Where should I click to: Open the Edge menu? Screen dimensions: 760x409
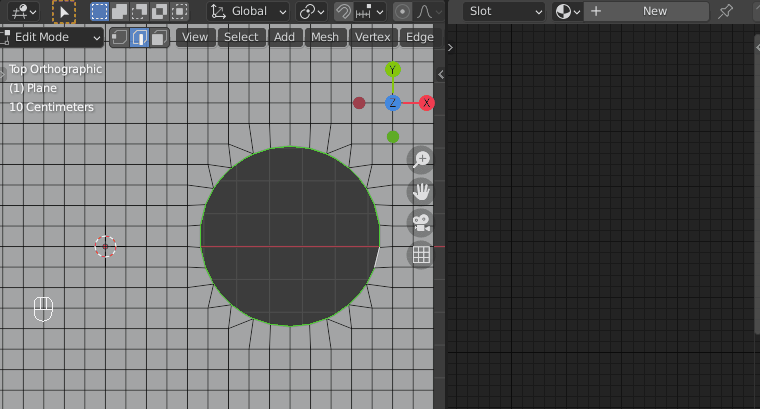[x=420, y=37]
